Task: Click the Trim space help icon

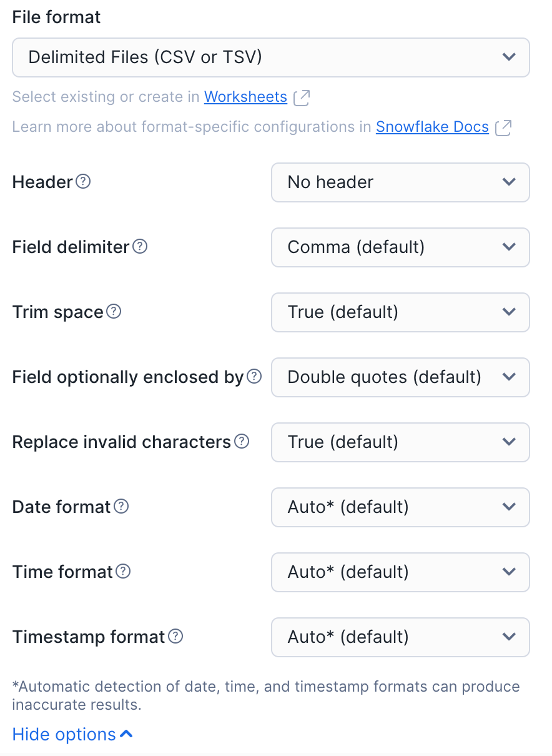Action: pos(114,312)
